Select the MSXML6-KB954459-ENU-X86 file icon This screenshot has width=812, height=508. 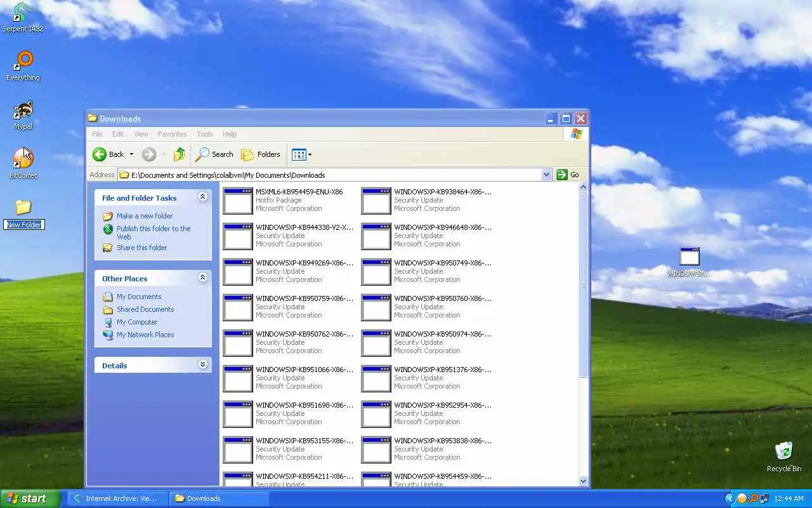click(x=238, y=201)
